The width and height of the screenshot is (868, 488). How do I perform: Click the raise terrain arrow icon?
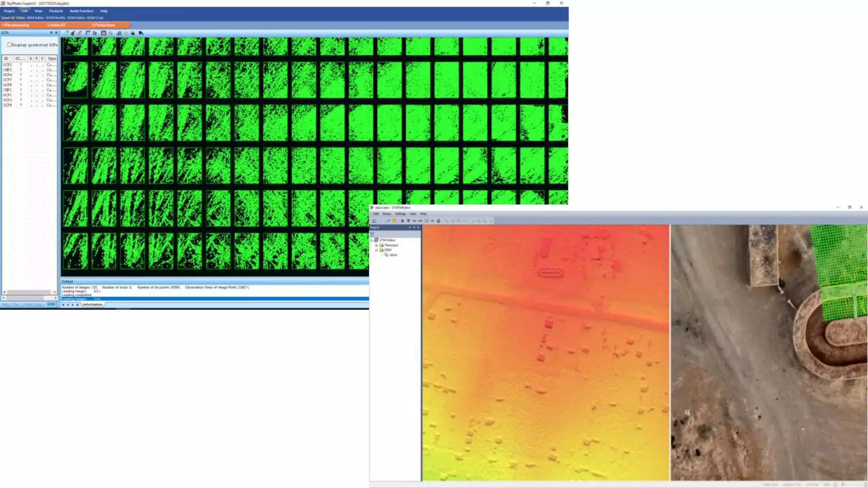pyautogui.click(x=402, y=221)
